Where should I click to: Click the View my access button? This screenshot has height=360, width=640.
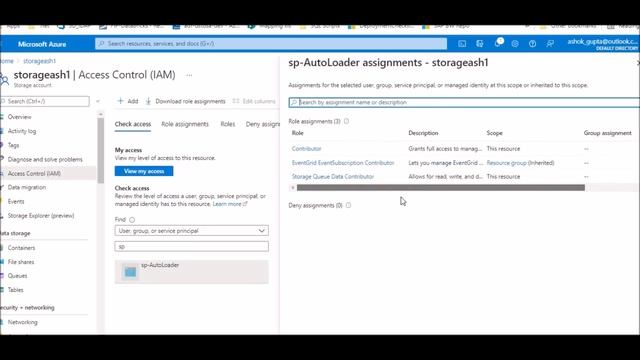click(x=144, y=171)
